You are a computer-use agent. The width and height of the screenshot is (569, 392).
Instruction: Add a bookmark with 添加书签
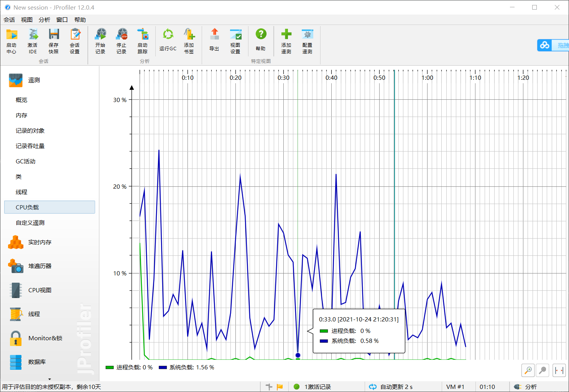point(189,41)
